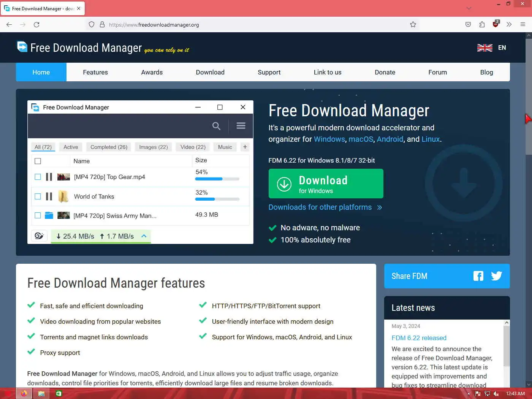
Task: Click the padlock site info icon
Action: (102, 24)
